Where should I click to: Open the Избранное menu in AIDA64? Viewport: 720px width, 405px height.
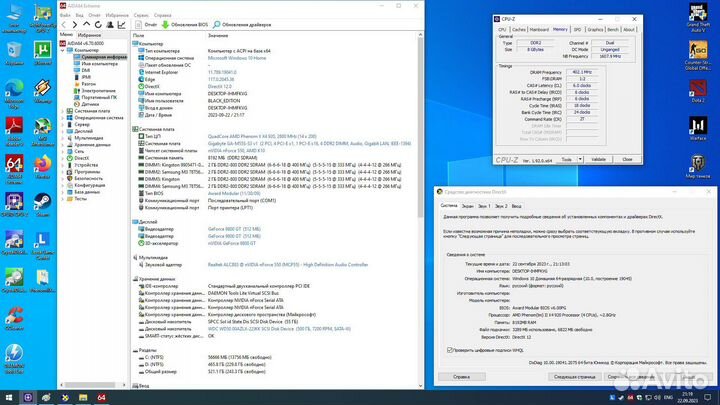[x=117, y=15]
